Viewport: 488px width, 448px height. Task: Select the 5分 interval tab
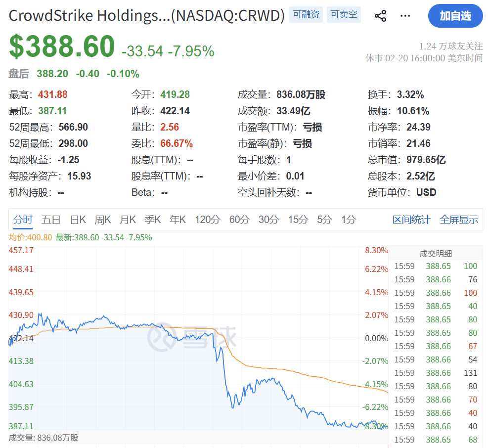[x=324, y=220]
